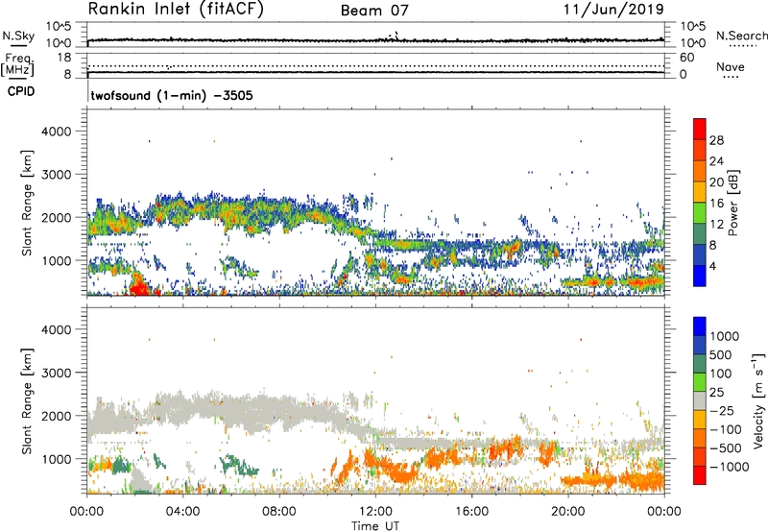The image size is (768, 532).
Task: Click '4000' on power panel range axis
Action: [x=57, y=132]
